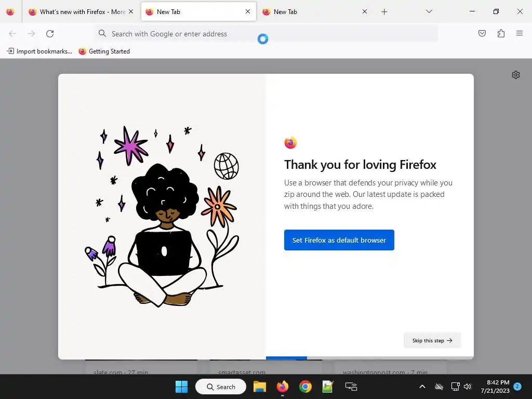Open clock showing 8:42 PM

point(495,387)
